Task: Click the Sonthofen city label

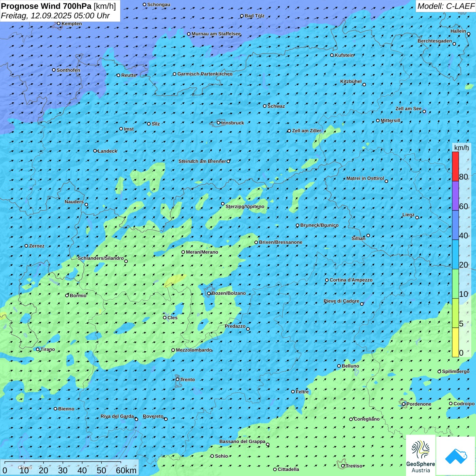Action: pos(68,70)
